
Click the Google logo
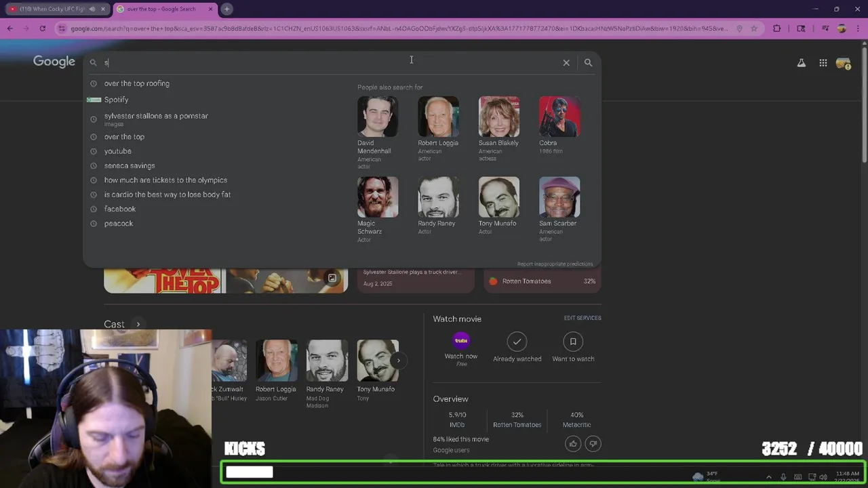pyautogui.click(x=54, y=62)
